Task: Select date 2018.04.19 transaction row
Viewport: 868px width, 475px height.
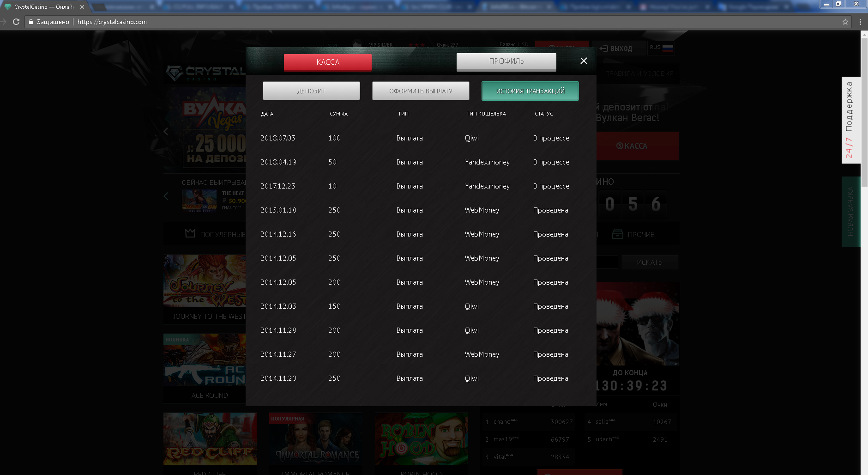Action: (421, 162)
